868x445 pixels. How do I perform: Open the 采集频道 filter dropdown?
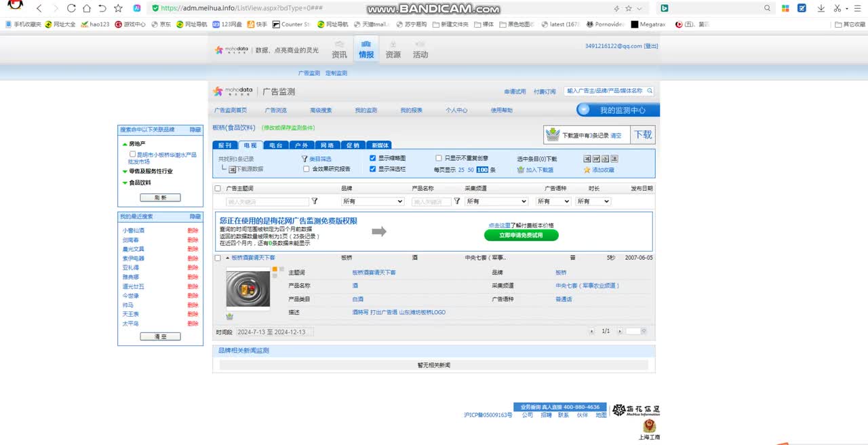coord(496,201)
